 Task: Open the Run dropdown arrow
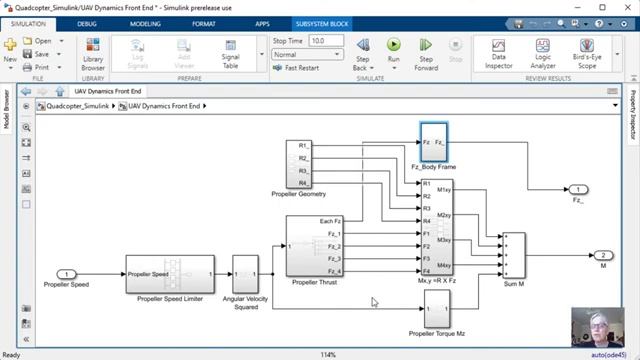394,68
